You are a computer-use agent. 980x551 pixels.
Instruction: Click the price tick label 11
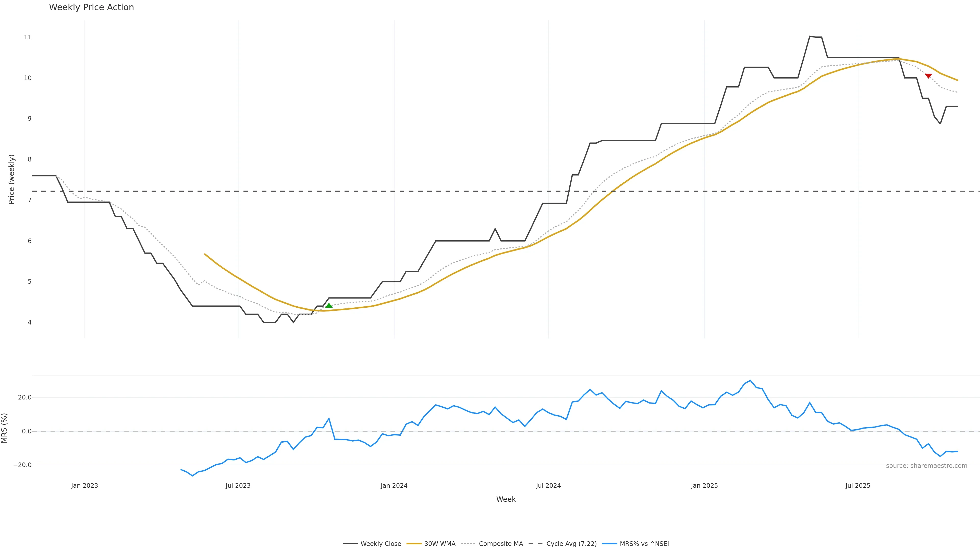tap(28, 37)
